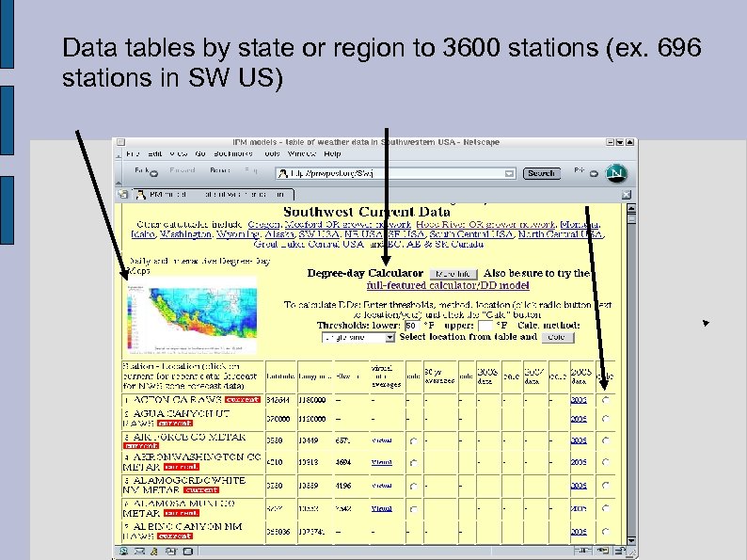
Task: Select virtual calc radio for ALAMOSA MUNI CO
Action: click(x=414, y=509)
